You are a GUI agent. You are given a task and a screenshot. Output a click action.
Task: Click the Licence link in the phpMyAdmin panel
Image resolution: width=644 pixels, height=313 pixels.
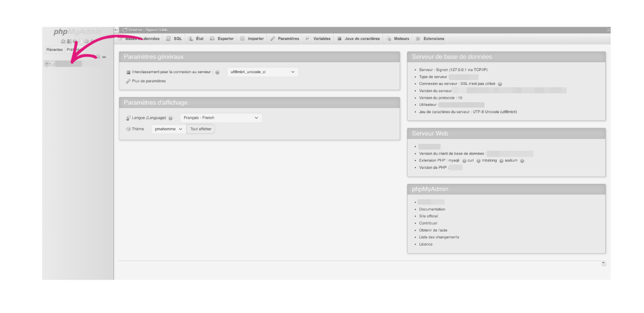[425, 244]
